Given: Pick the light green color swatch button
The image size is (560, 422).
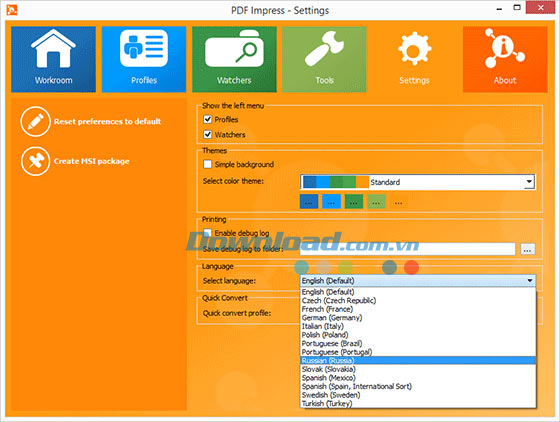Looking at the screenshot, I should tap(376, 202).
